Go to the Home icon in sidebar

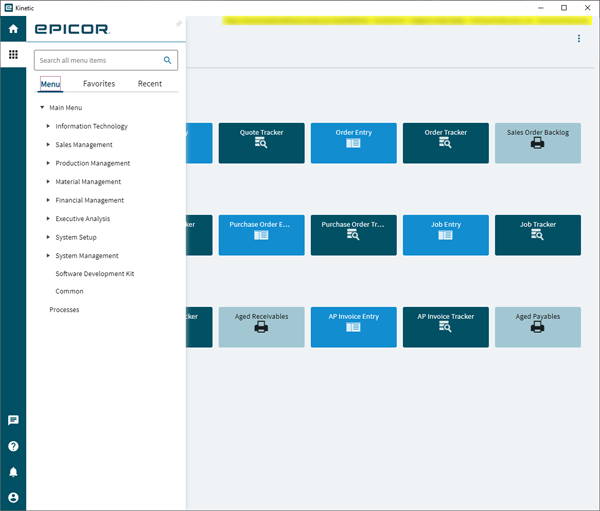point(13,29)
